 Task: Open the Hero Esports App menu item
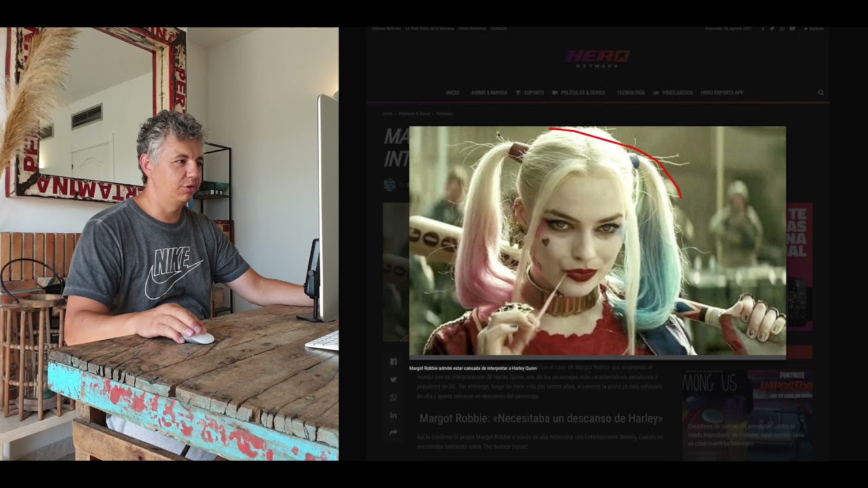click(x=722, y=93)
